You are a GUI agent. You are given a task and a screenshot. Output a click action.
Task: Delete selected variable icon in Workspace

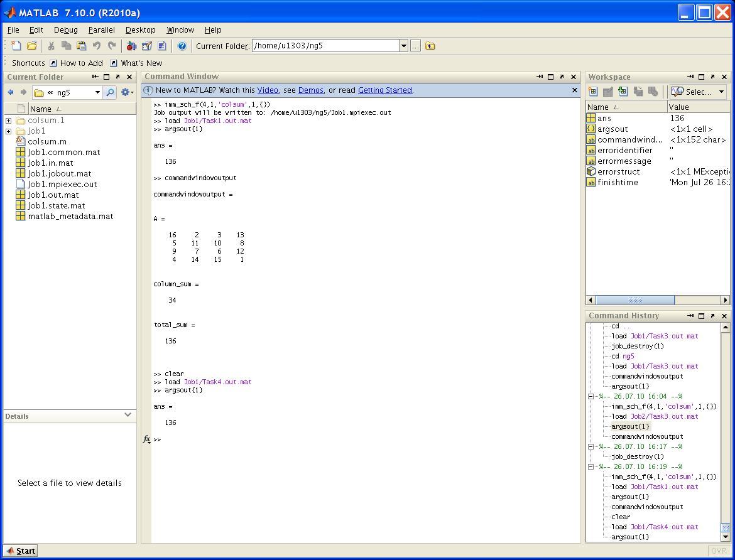pyautogui.click(x=653, y=92)
